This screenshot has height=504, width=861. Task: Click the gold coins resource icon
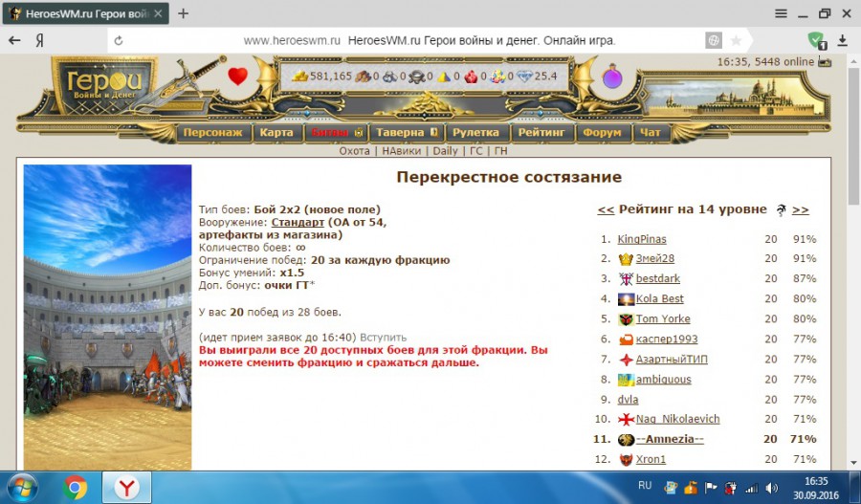pos(299,77)
